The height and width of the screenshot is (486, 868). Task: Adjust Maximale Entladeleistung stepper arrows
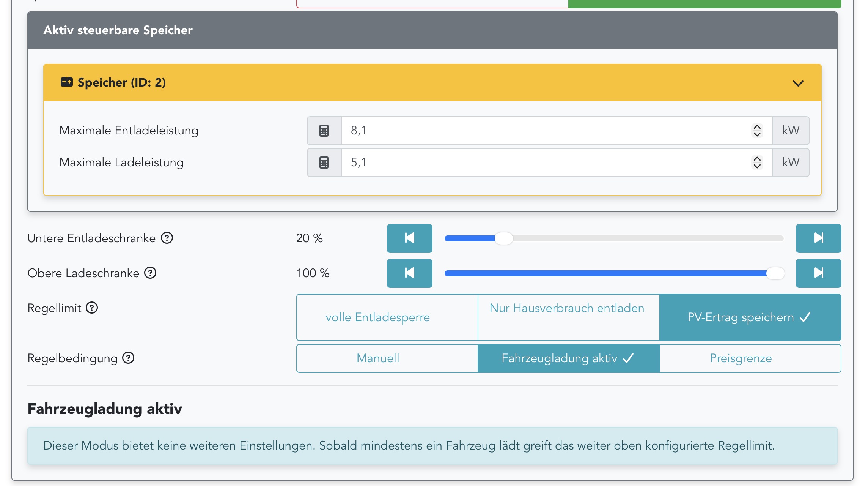pyautogui.click(x=757, y=131)
